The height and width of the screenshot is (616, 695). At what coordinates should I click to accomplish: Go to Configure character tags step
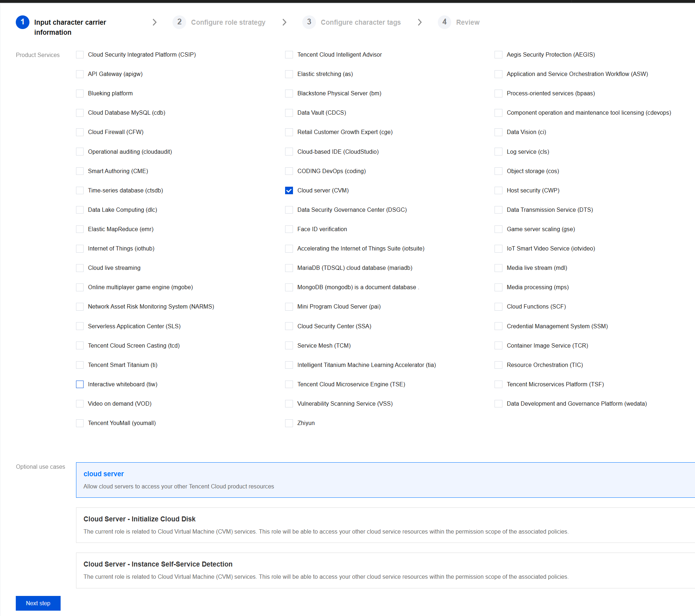pos(360,22)
